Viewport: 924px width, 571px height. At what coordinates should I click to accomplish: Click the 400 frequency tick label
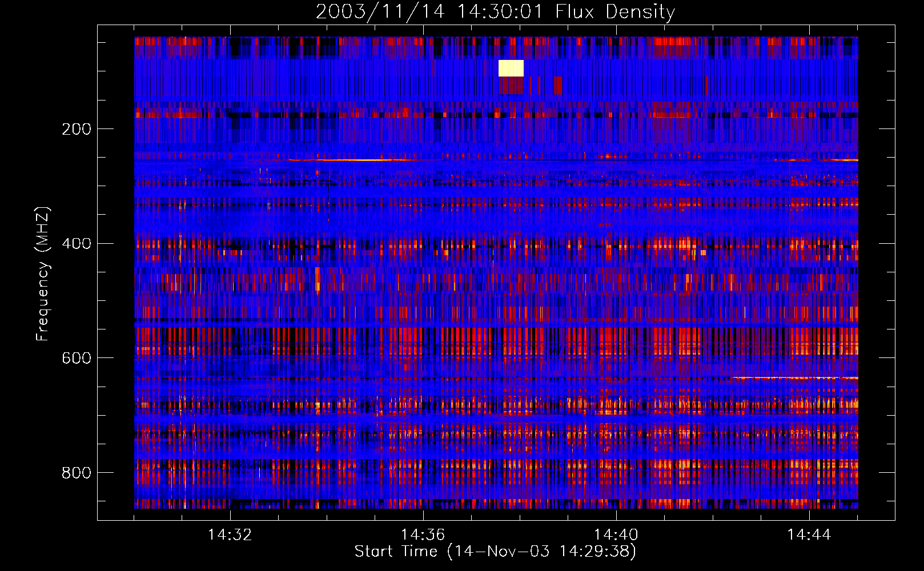tap(76, 244)
